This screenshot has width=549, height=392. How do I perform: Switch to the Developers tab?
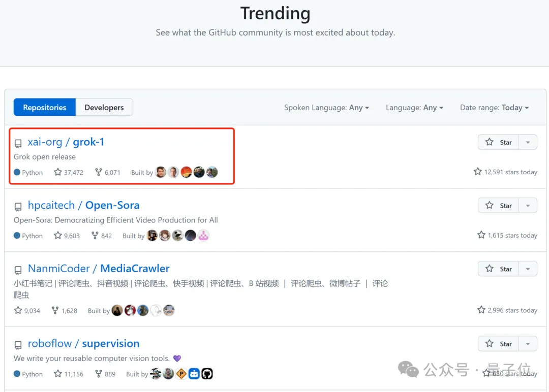click(104, 107)
